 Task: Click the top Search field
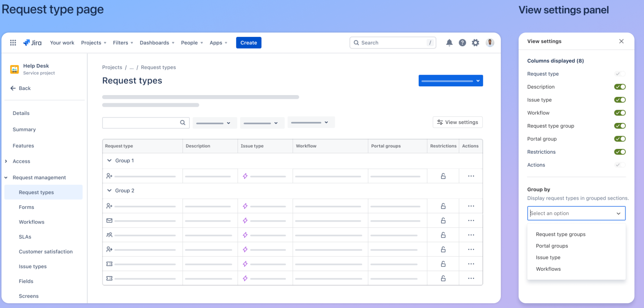tap(392, 43)
